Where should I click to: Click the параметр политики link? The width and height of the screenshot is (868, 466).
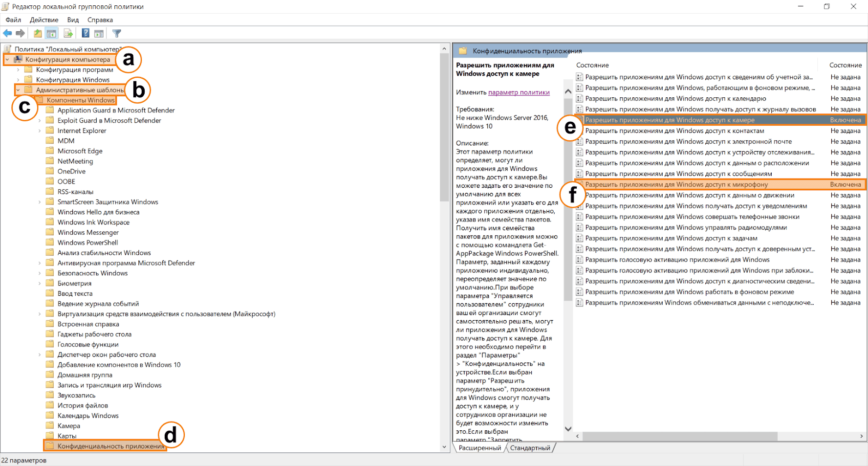(519, 92)
